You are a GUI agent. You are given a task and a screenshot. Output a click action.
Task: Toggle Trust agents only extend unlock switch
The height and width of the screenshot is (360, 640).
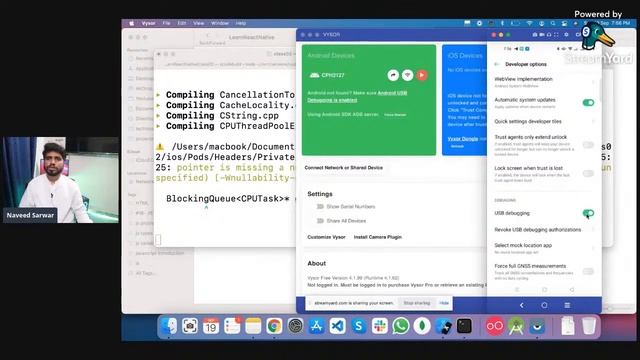coord(588,144)
